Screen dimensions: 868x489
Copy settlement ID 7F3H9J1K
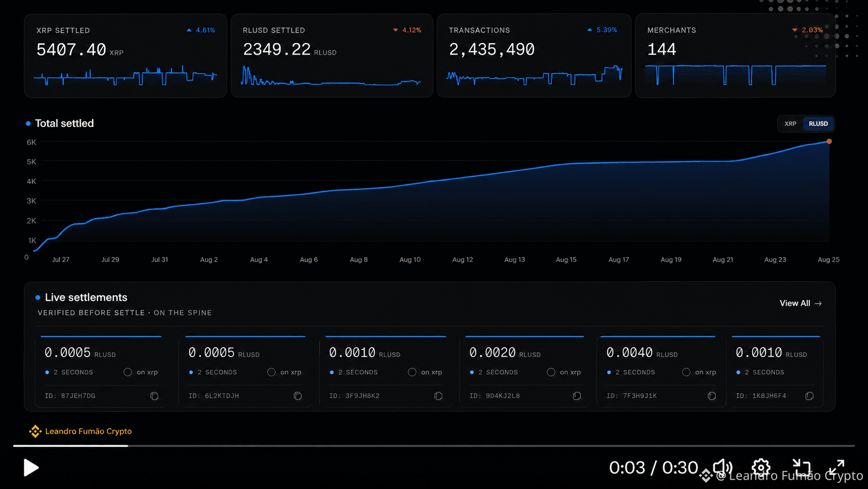pos(712,396)
